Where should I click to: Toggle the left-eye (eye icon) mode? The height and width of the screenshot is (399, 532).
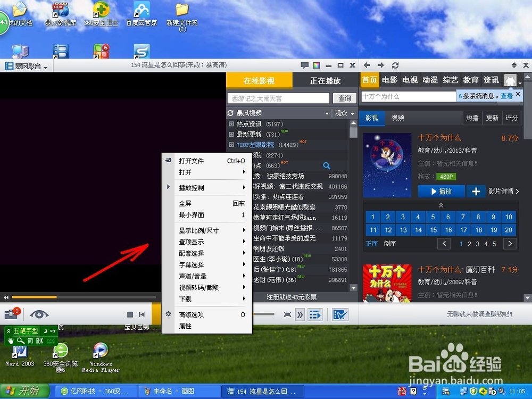(39, 314)
